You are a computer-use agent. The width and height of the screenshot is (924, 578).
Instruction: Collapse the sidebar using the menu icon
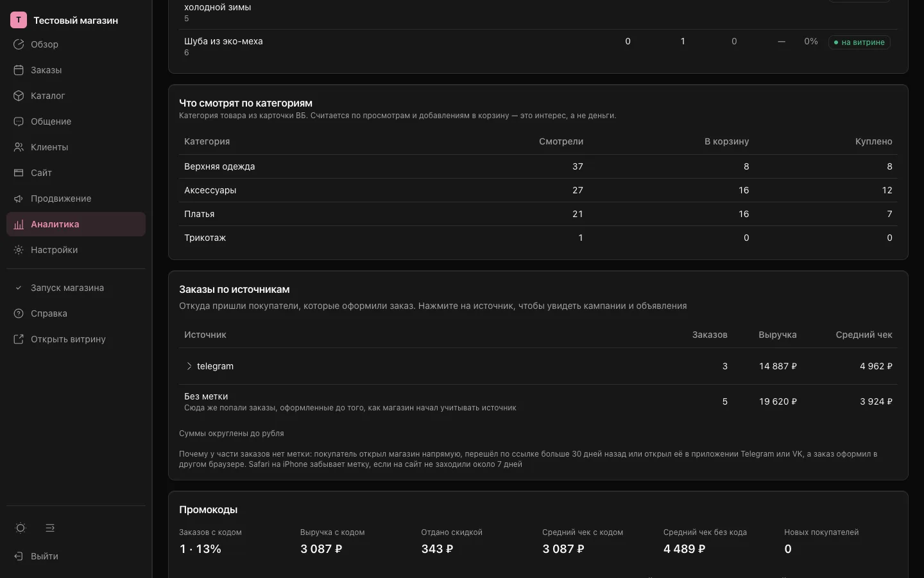point(50,528)
